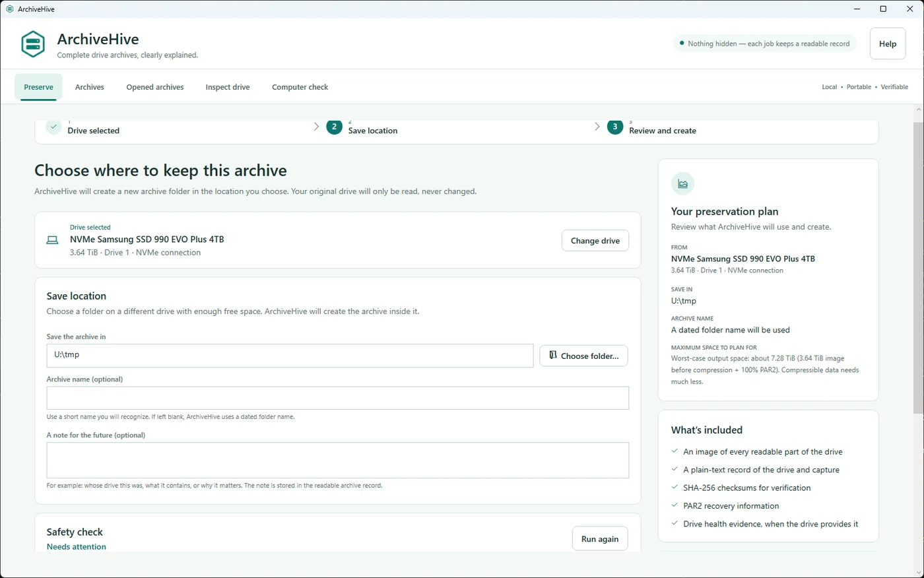
Task: Click the green status dot before Nothing hidden
Action: pyautogui.click(x=682, y=43)
